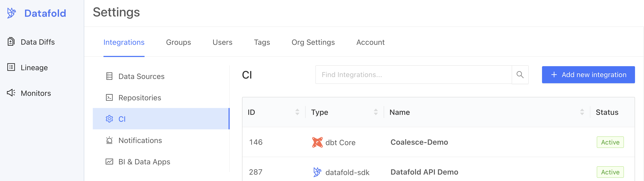This screenshot has height=181, width=644.
Task: Click Active badge for Coalesce-Demo
Action: [610, 142]
